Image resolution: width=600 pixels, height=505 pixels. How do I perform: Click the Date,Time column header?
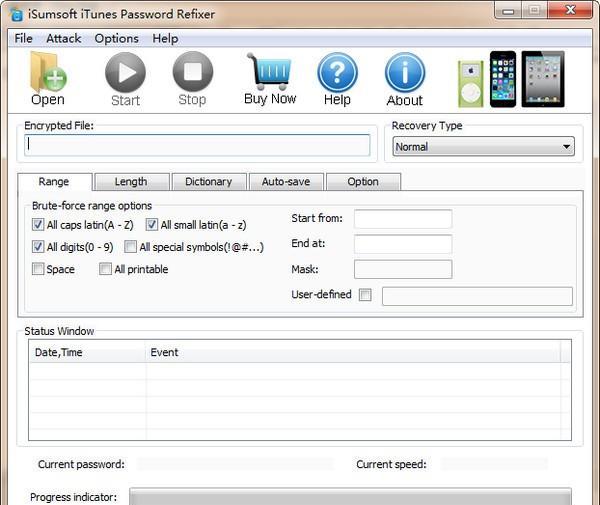click(x=87, y=352)
